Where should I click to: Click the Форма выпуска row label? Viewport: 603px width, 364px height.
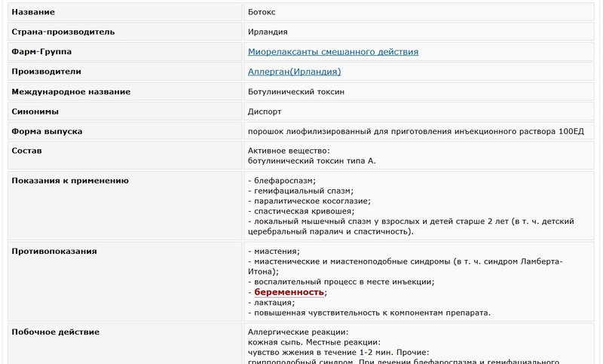[47, 131]
